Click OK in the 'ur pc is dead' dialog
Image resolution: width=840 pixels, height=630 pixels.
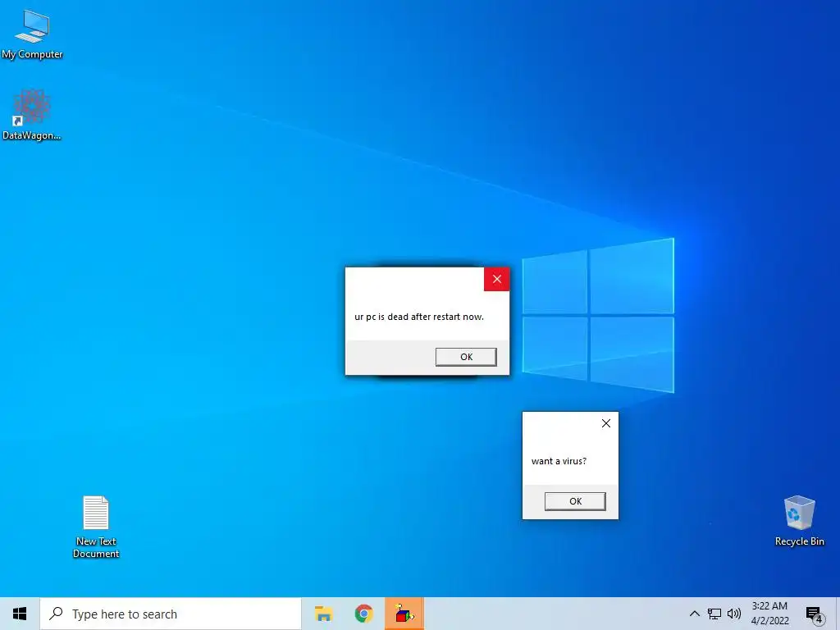[466, 357]
